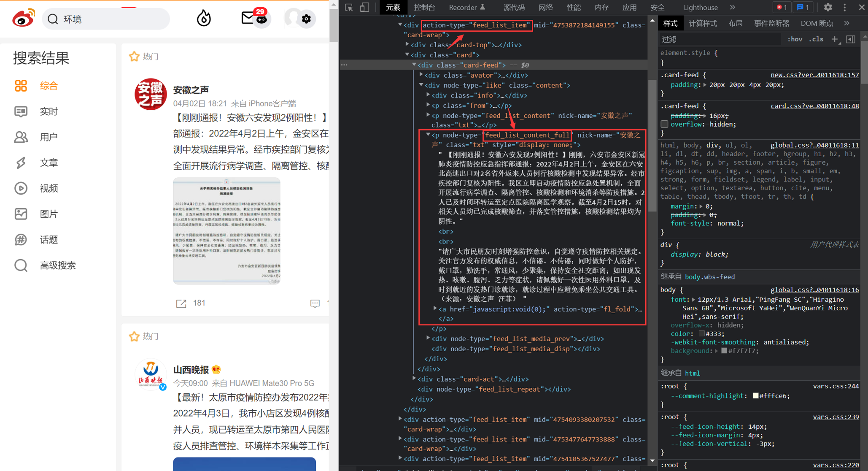The image size is (868, 471).
Task: Click the Weibo search input field
Action: 105,19
